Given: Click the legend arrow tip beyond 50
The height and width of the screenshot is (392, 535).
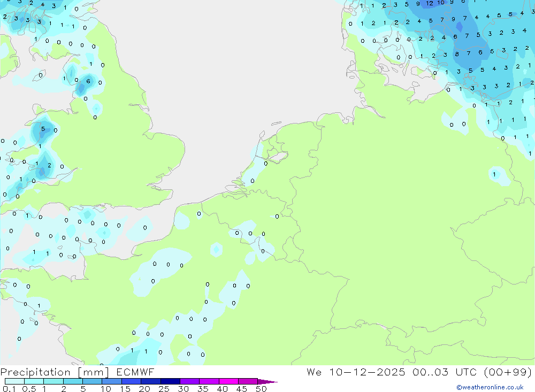Looking at the screenshot, I should 268,382.
